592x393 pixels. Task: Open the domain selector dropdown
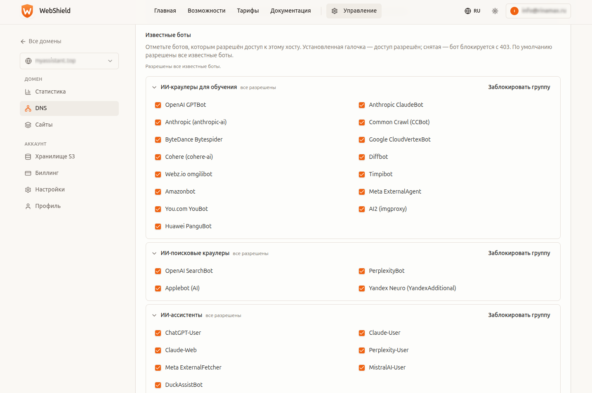click(x=69, y=61)
